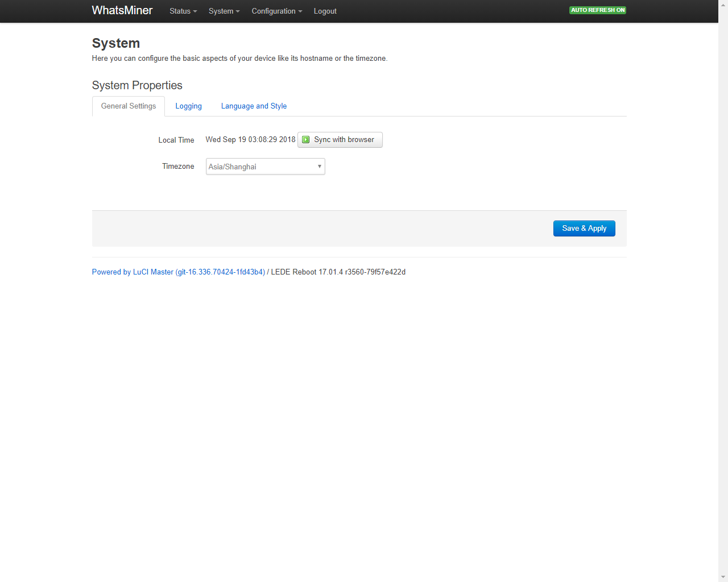The width and height of the screenshot is (728, 582).
Task: Toggle the AUTO REFRESH ON badge
Action: [x=598, y=10]
